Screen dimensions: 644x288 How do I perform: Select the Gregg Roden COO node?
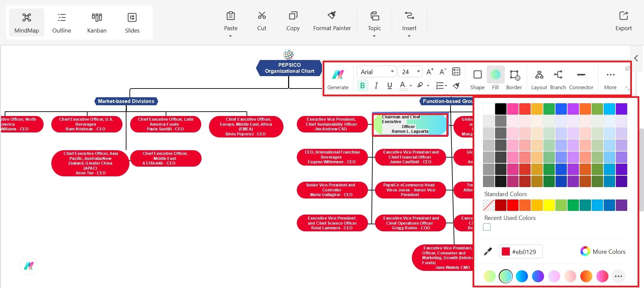tap(411, 223)
